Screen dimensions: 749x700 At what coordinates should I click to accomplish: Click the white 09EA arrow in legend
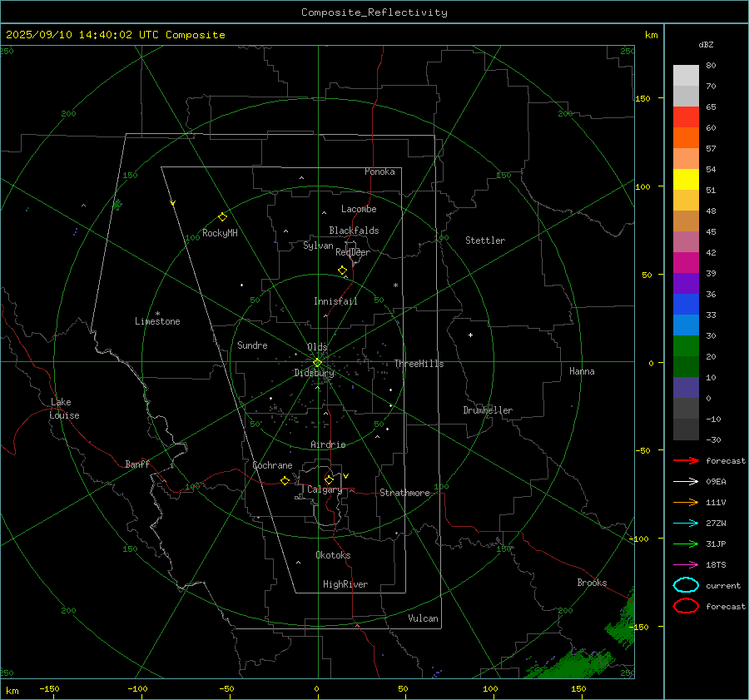(686, 481)
